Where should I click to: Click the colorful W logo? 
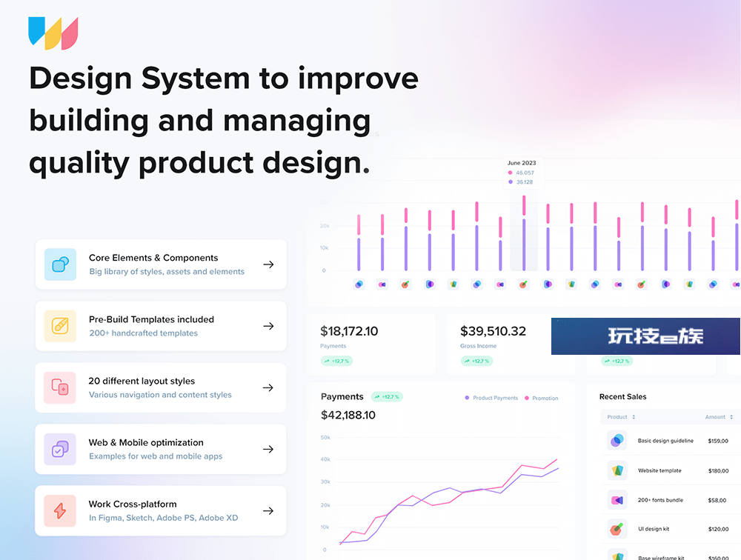[x=53, y=33]
